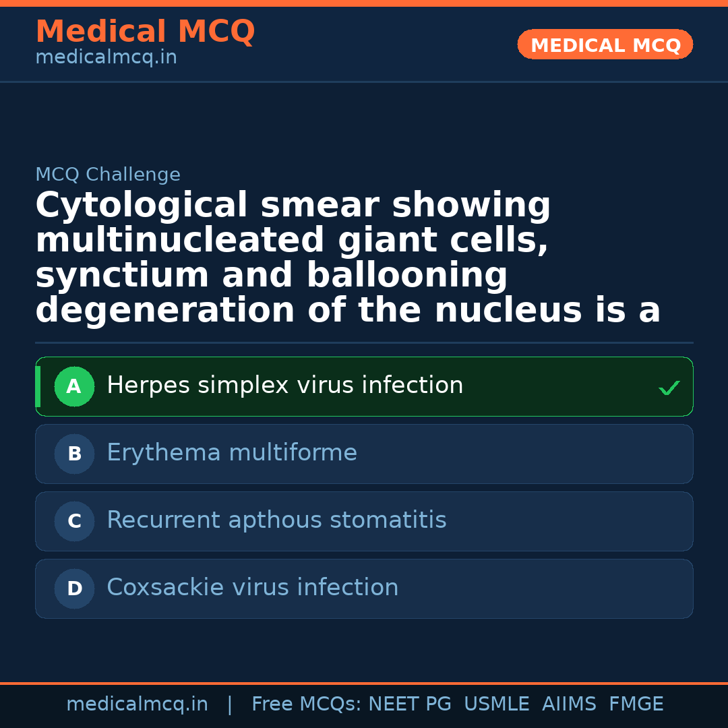This screenshot has height=728, width=728.
Task: Click the MCQ Challenge label
Action: click(108, 175)
